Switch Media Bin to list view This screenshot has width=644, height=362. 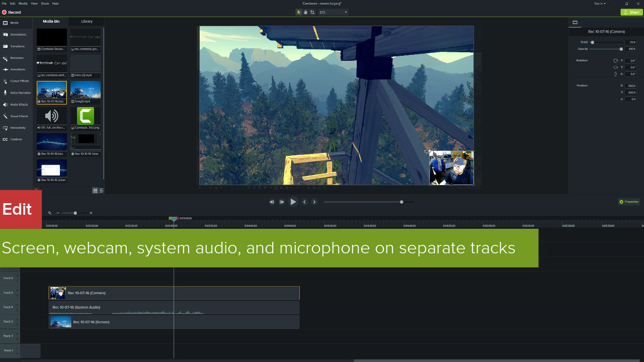coord(101,190)
